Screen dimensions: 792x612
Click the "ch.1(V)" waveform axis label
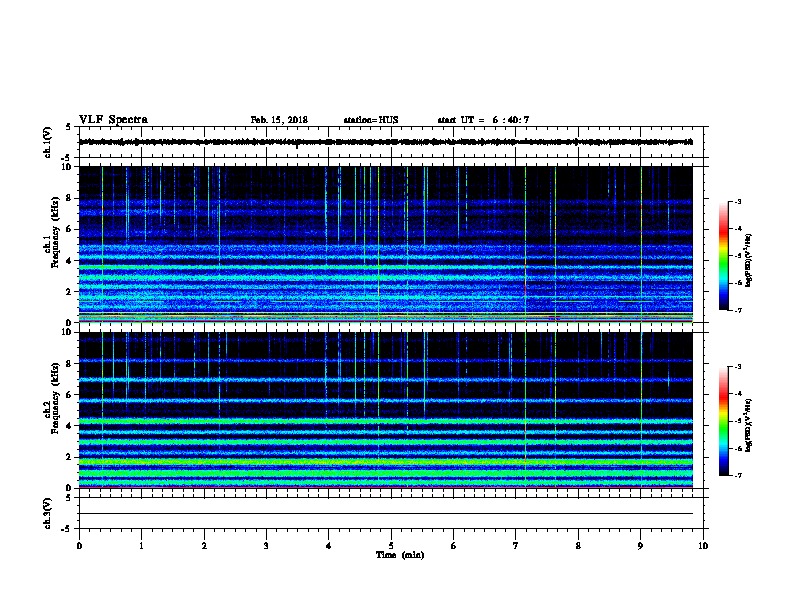(48, 142)
